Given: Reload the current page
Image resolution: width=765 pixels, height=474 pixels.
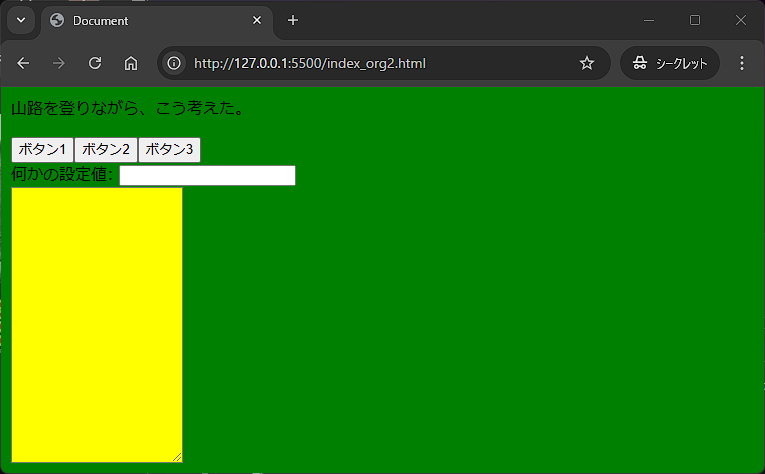Looking at the screenshot, I should click(95, 63).
